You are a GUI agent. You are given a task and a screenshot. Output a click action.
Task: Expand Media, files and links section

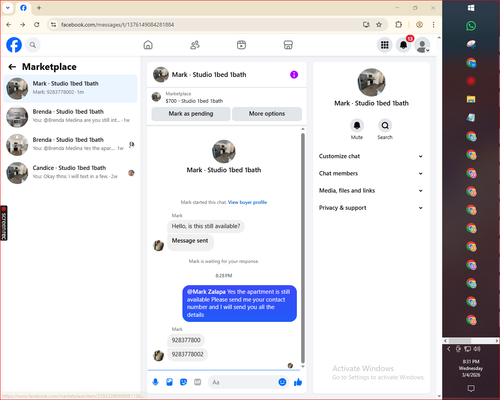(371, 191)
